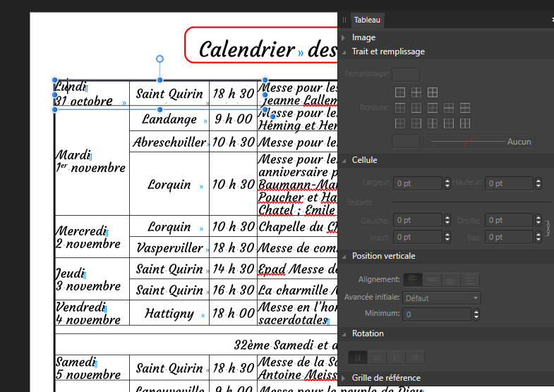Click the 'Calendrier' title text
The height and width of the screenshot is (392, 554).
pos(246,49)
